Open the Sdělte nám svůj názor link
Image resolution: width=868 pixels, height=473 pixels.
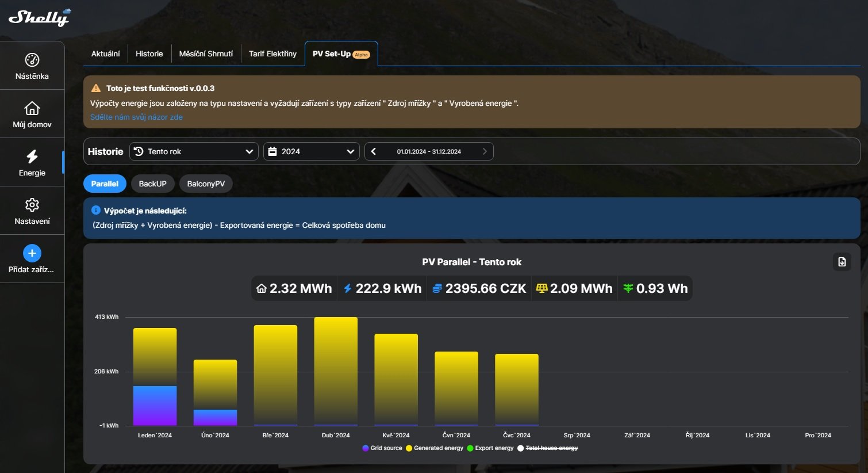(x=136, y=117)
